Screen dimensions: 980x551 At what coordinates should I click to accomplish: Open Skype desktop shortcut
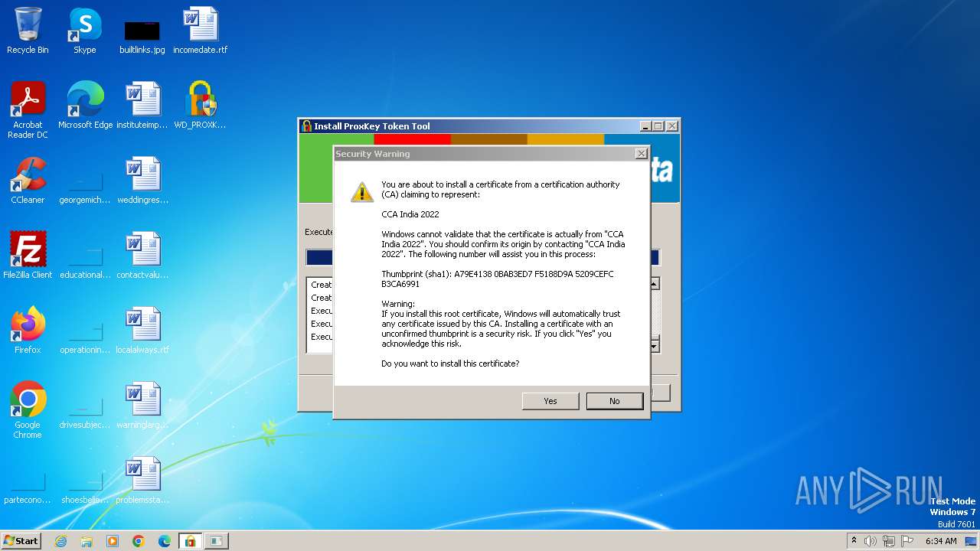tap(85, 31)
